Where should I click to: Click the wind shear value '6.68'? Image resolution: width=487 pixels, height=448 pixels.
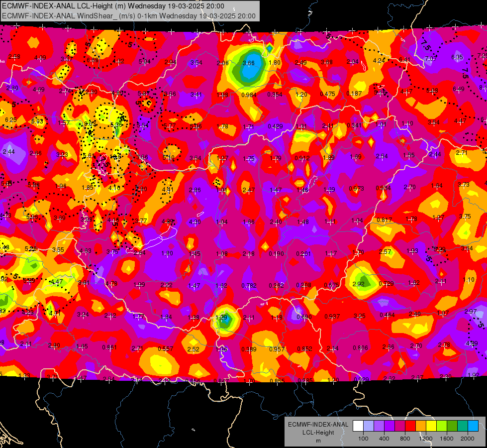(x=93, y=60)
